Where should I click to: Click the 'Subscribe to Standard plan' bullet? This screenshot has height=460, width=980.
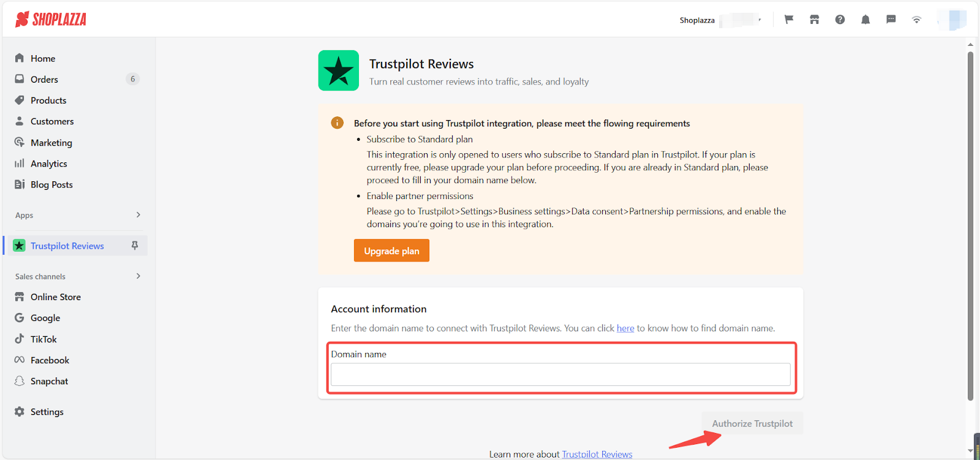(x=420, y=139)
